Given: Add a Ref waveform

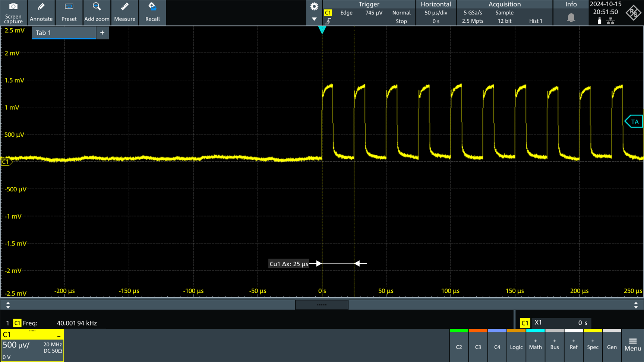Looking at the screenshot, I should (x=574, y=345).
